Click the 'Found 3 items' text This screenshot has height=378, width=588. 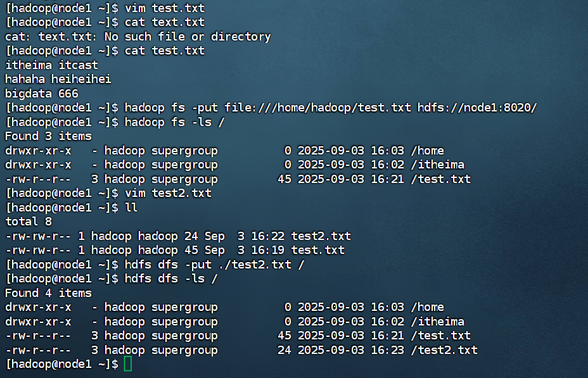tap(48, 136)
